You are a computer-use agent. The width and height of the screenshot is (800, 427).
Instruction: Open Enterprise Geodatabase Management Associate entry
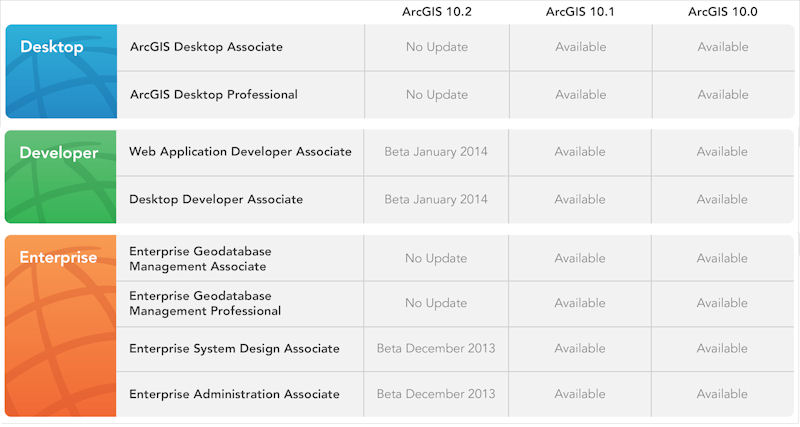coord(200,259)
